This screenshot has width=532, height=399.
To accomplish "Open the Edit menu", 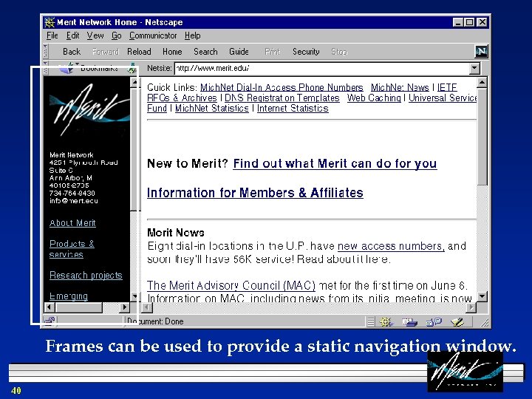I will [72, 35].
